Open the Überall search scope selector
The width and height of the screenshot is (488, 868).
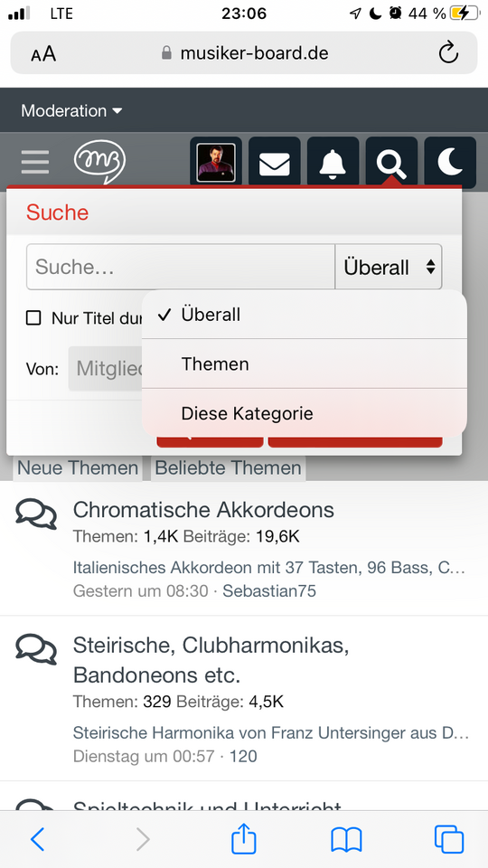pyautogui.click(x=389, y=267)
